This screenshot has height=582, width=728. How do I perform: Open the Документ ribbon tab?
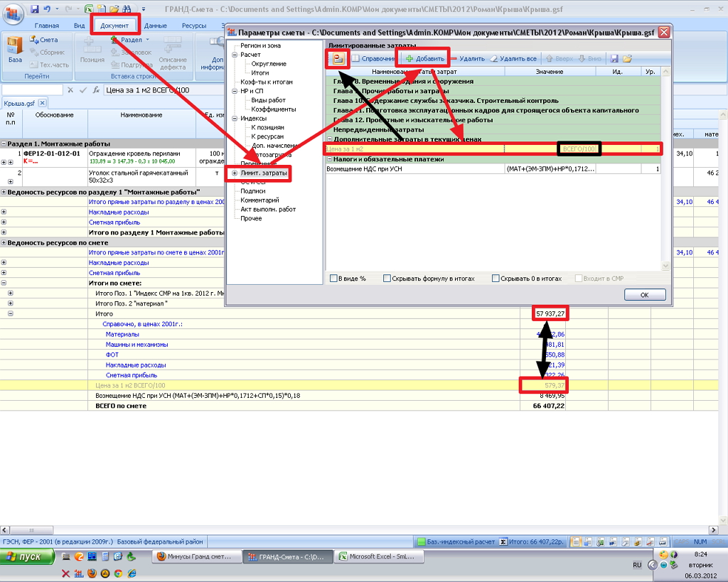[x=114, y=26]
